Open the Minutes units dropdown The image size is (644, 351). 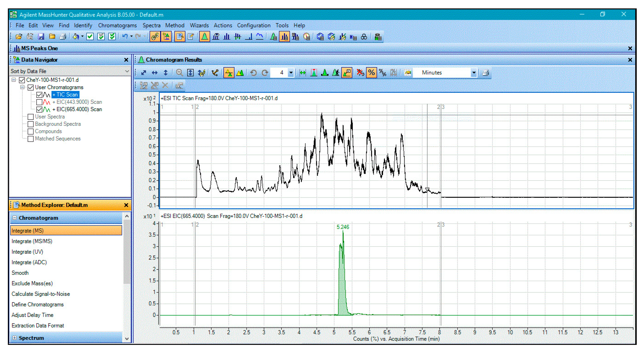coord(473,73)
